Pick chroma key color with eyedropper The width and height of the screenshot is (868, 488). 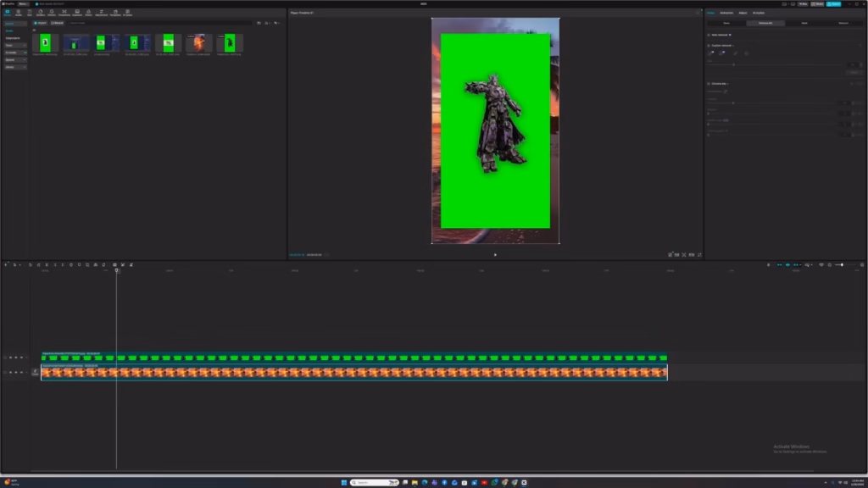[x=726, y=91]
